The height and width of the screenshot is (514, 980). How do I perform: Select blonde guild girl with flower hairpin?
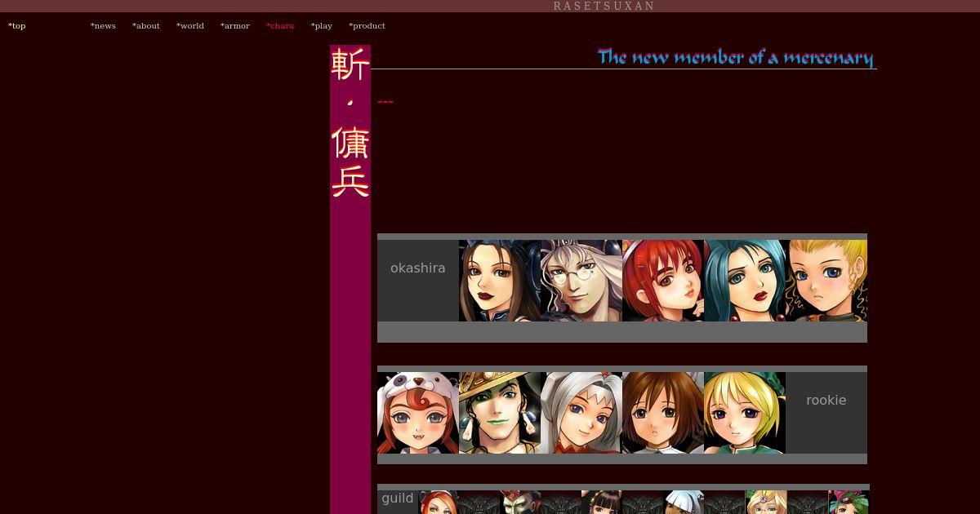pos(766,503)
